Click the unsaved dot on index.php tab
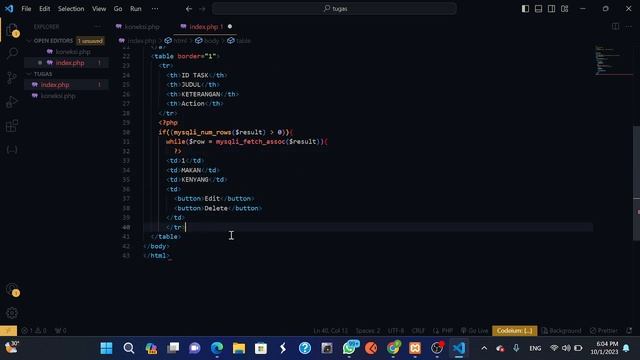 point(230,27)
